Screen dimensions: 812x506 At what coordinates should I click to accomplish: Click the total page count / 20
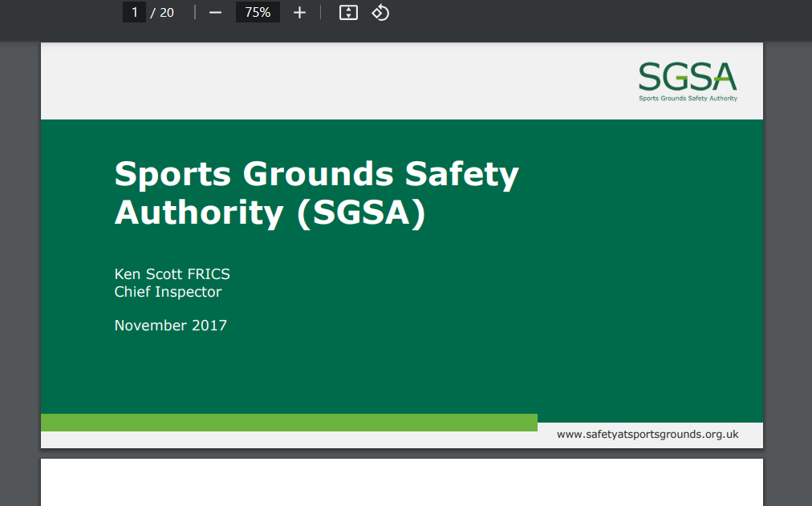162,12
